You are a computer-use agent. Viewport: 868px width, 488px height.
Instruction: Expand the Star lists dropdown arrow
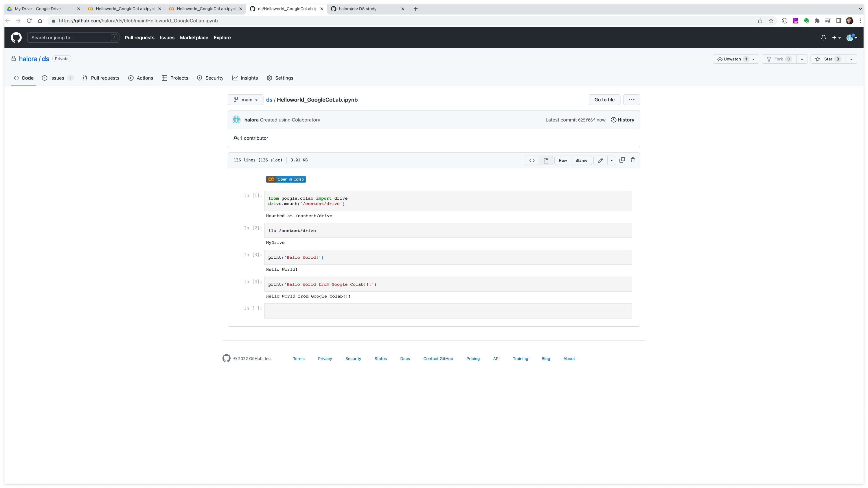tap(851, 59)
